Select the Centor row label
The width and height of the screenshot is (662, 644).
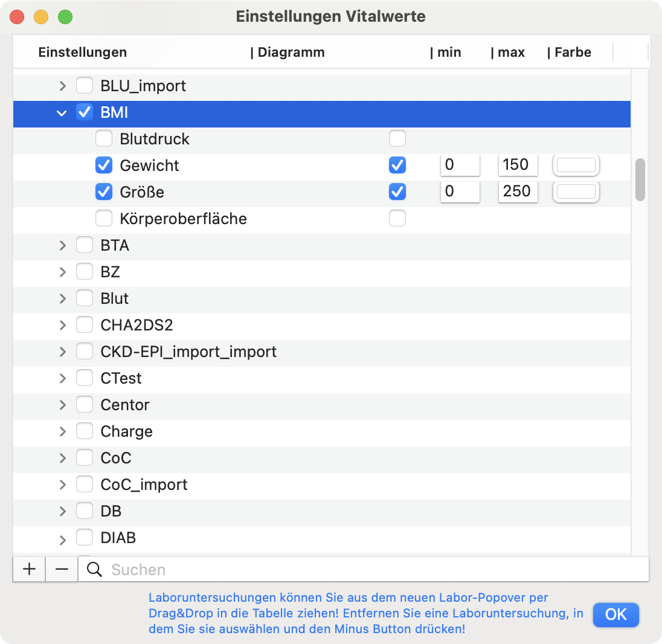(x=125, y=405)
